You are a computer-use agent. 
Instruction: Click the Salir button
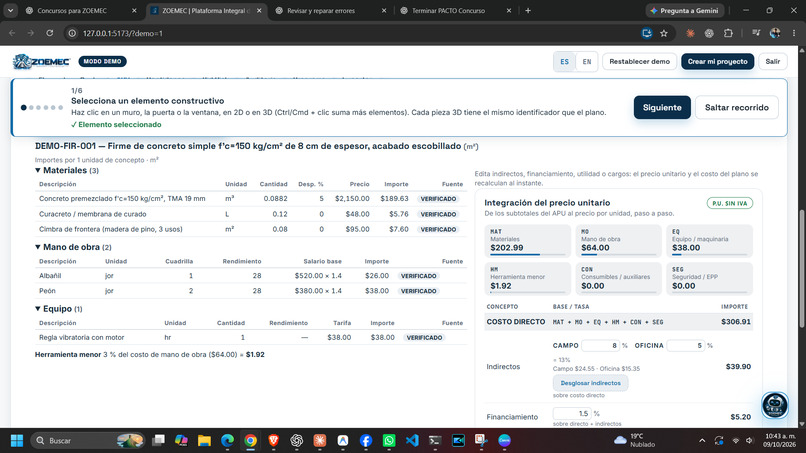pos(773,62)
